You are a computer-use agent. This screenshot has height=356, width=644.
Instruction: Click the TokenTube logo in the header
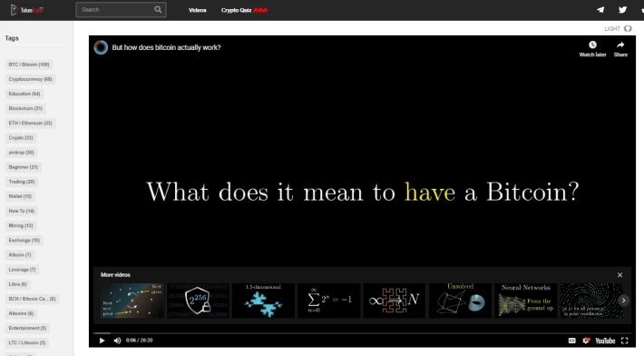(26, 10)
